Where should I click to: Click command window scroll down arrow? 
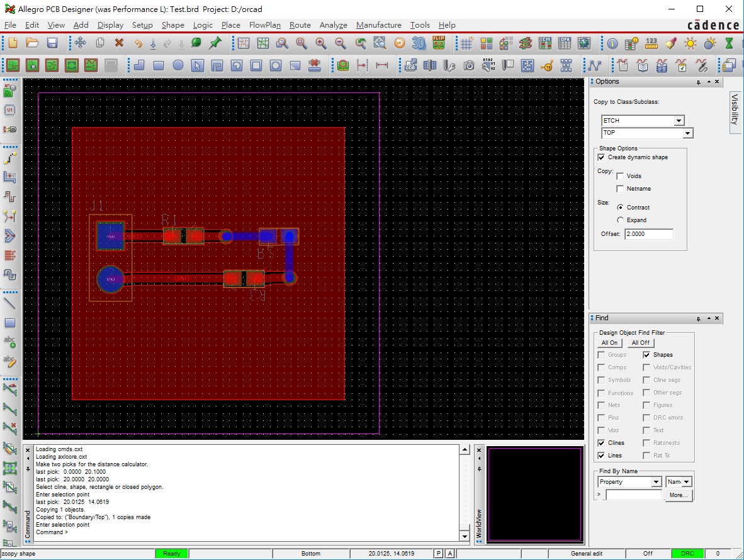(x=465, y=536)
